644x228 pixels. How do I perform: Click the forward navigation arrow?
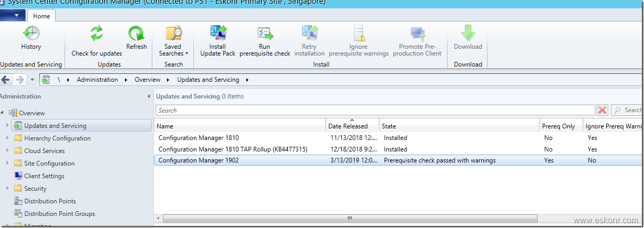tap(19, 80)
